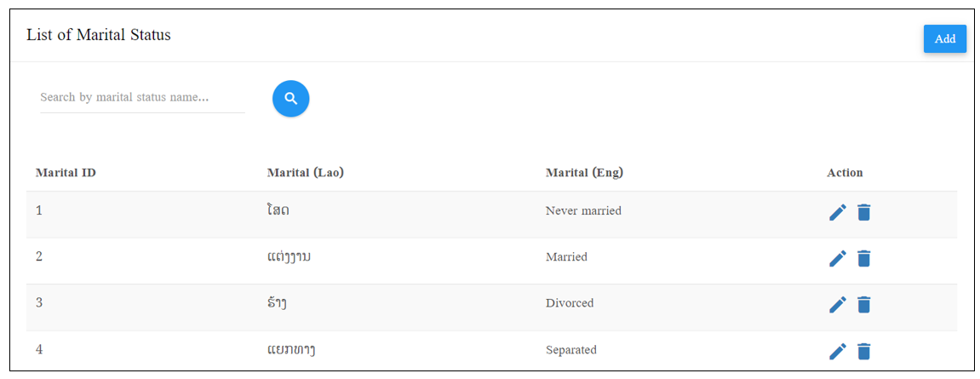Add a new marital status
Image resolution: width=980 pixels, height=379 pixels.
945,39
